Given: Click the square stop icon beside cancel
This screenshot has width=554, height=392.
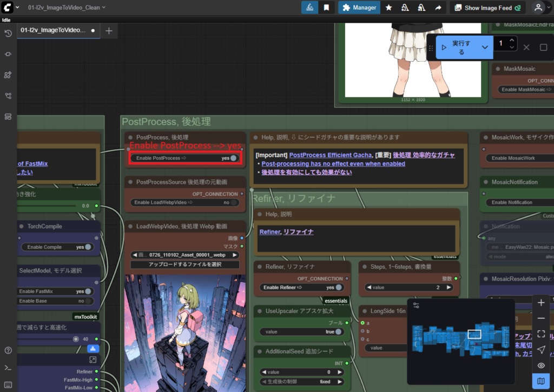Looking at the screenshot, I should pyautogui.click(x=544, y=48).
